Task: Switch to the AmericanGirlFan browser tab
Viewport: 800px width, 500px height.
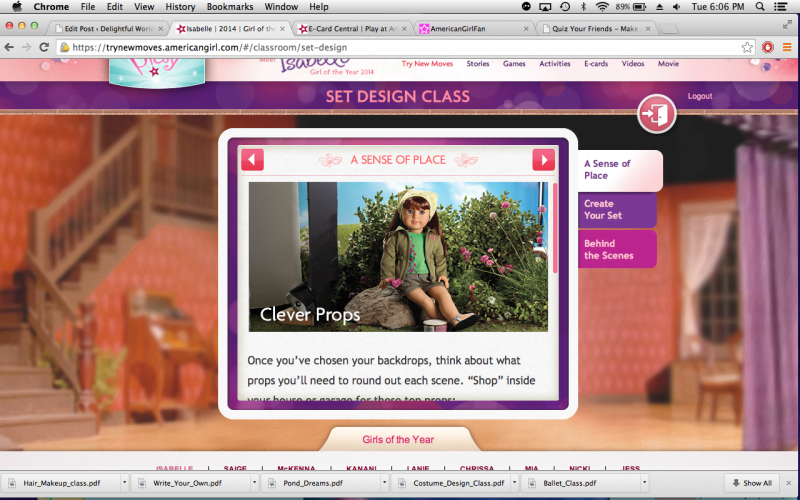Action: click(x=474, y=29)
